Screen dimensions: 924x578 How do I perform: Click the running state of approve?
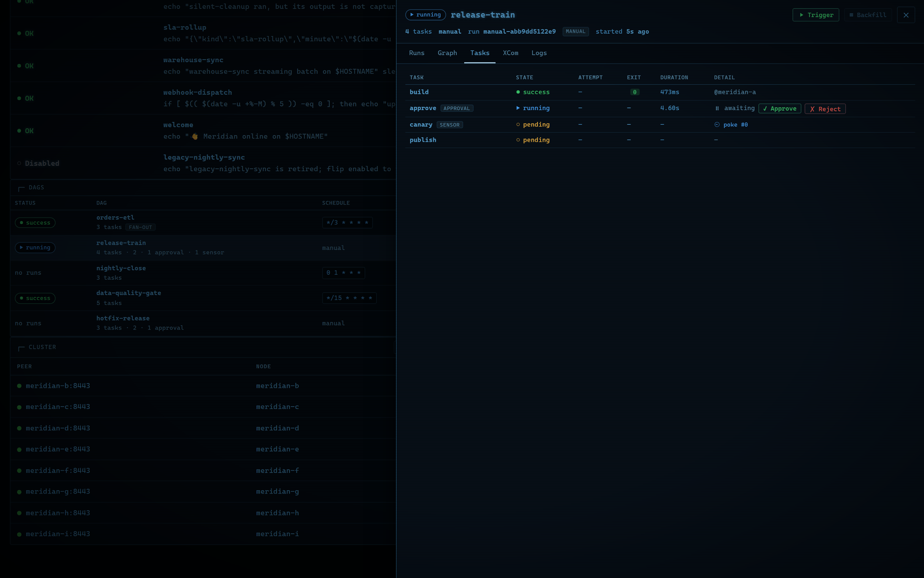point(533,108)
